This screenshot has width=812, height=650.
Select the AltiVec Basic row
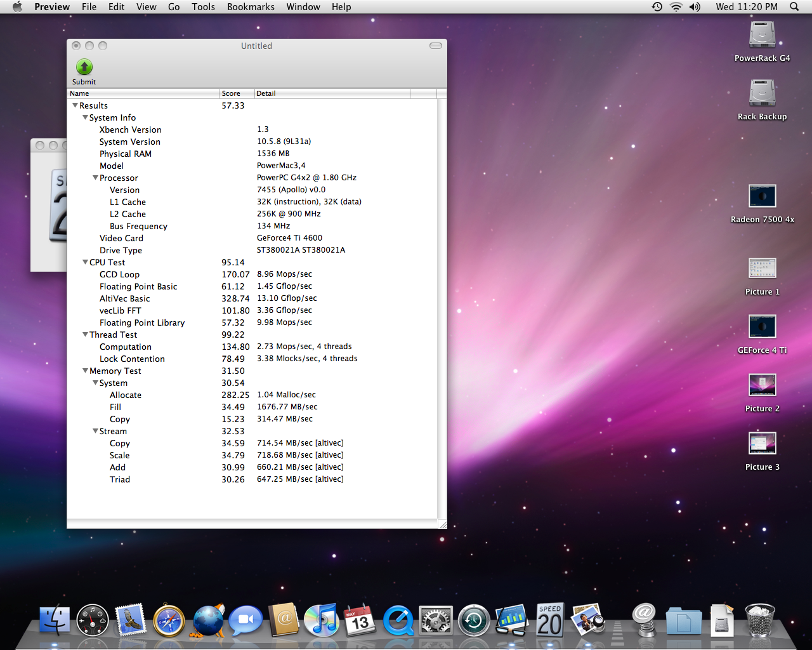click(x=252, y=298)
